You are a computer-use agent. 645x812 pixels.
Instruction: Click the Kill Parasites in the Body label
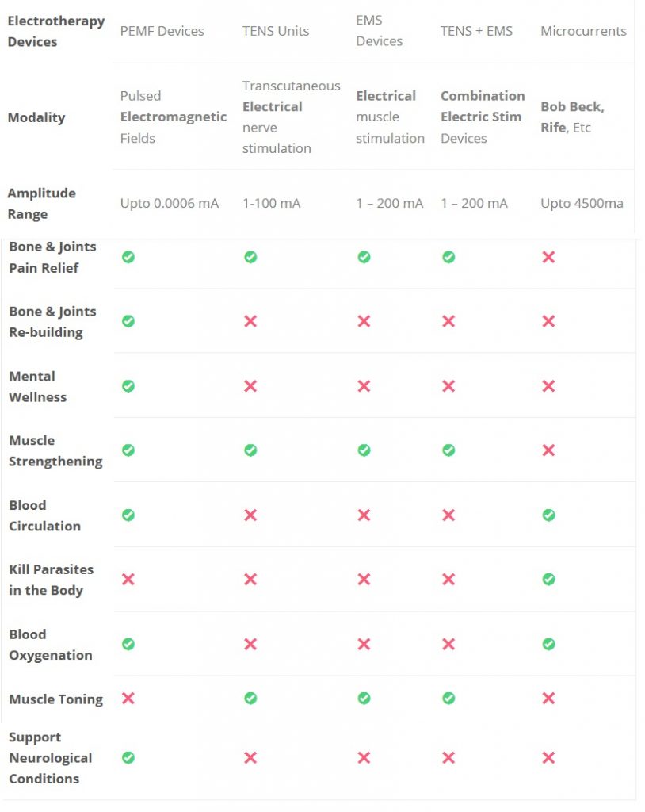pos(51,580)
